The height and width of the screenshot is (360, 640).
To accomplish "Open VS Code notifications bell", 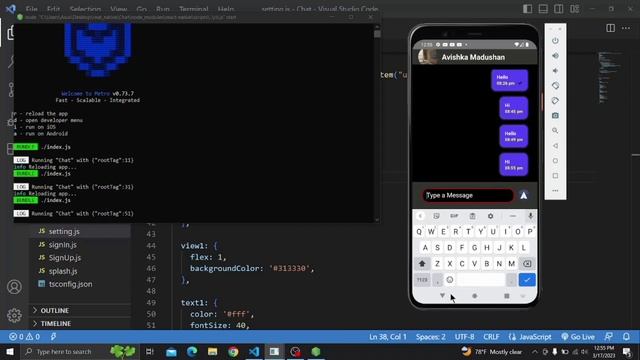I will coord(626,337).
